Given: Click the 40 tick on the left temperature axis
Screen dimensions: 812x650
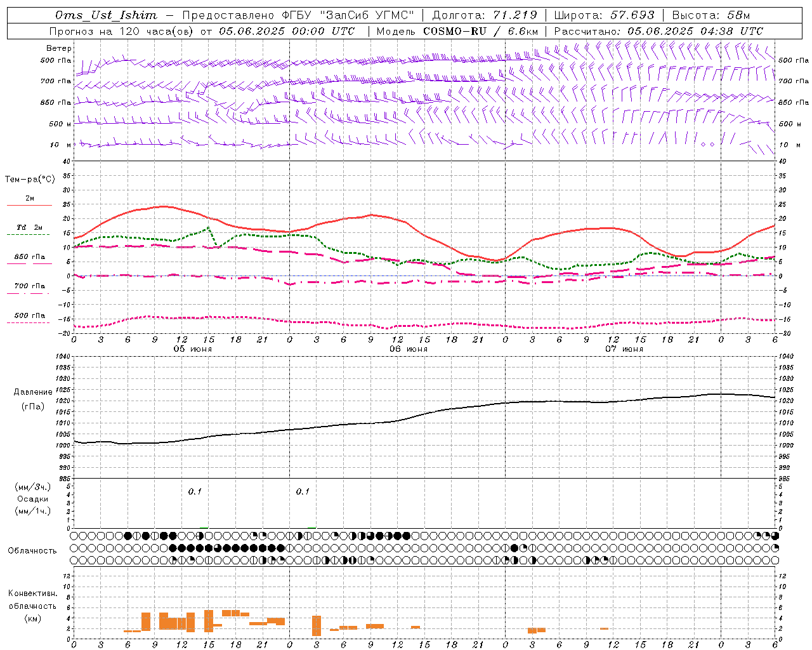Looking at the screenshot, I should (66, 161).
